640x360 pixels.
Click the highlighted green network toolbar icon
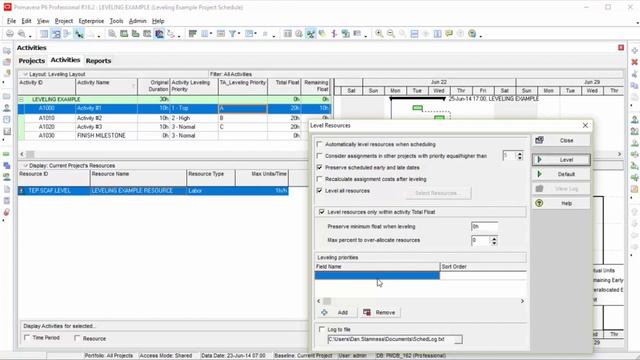pos(311,34)
